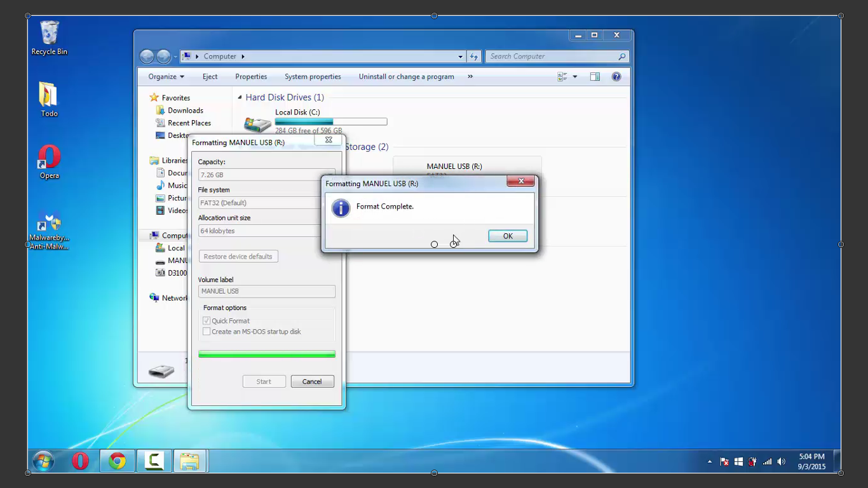Open the Capacity dropdown
This screenshot has width=868, height=488.
point(267,175)
